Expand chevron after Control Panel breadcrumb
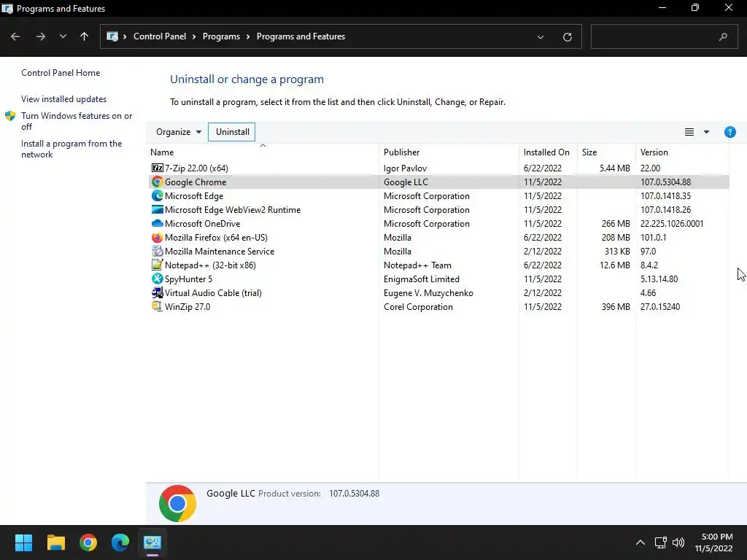 pos(194,36)
